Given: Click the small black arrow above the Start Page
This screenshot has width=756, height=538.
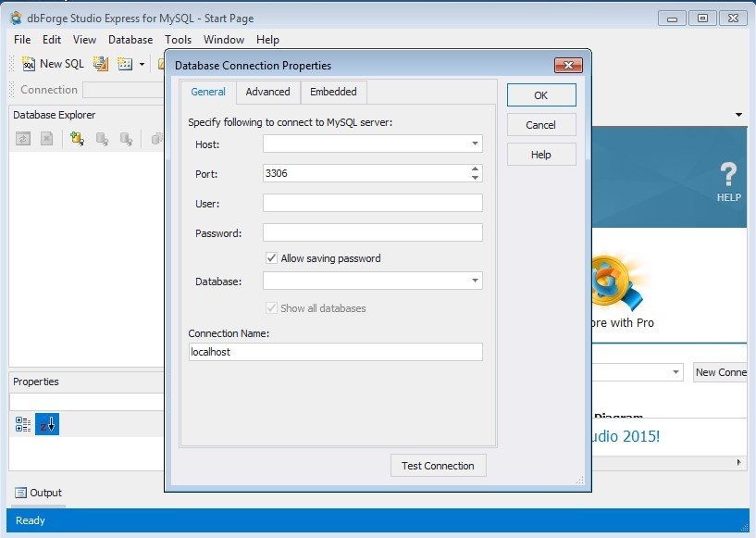Looking at the screenshot, I should point(738,115).
